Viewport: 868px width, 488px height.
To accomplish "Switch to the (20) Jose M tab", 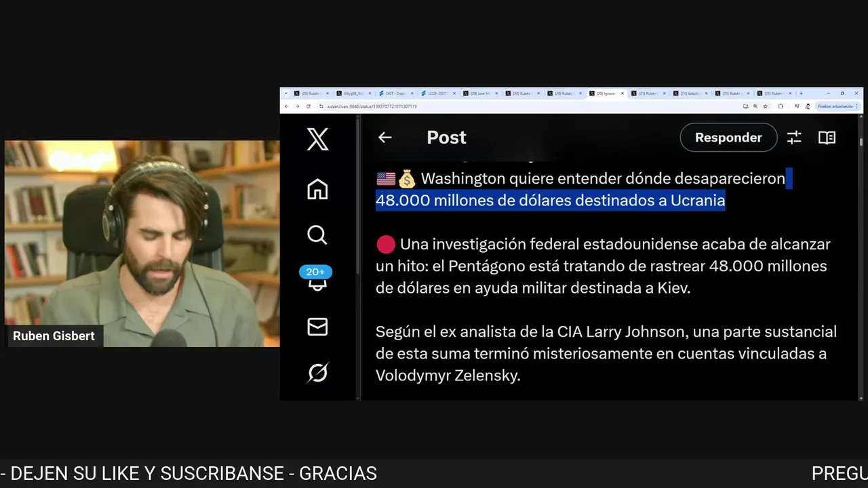I will pos(479,94).
